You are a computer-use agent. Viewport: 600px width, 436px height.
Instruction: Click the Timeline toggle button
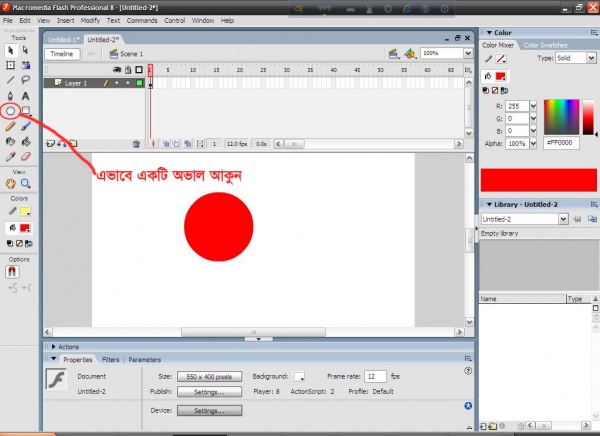[62, 54]
